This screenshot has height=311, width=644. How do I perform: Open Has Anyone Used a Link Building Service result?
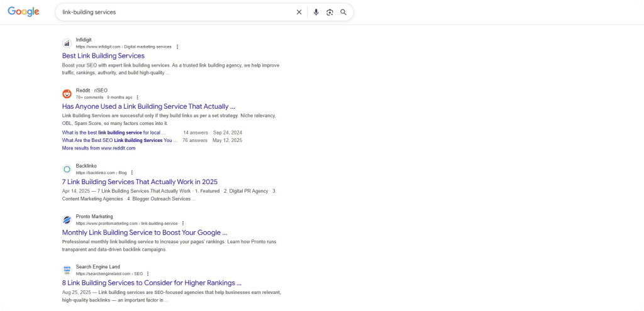click(x=148, y=106)
